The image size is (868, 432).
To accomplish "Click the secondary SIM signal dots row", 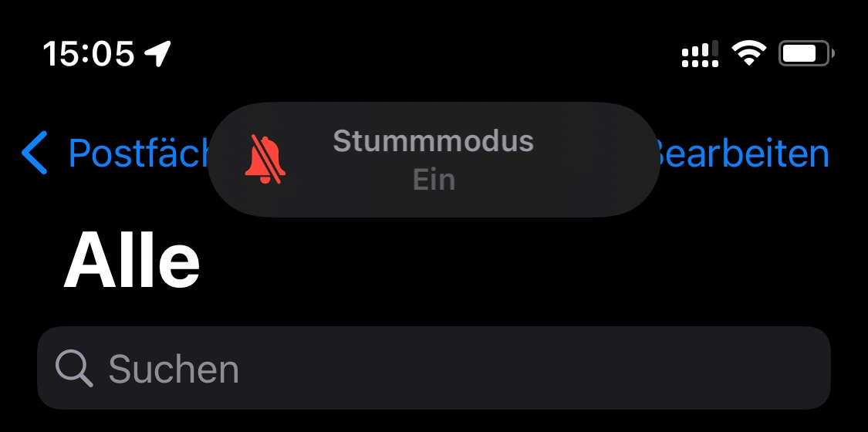I will (x=701, y=63).
